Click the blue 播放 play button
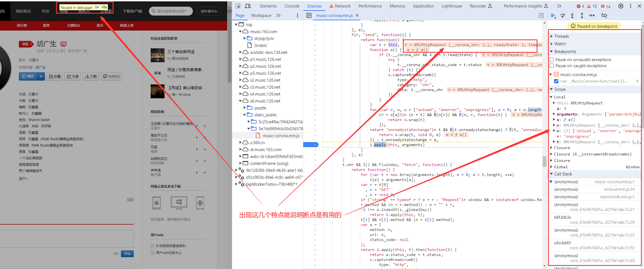This screenshot has height=269, width=644. click(28, 76)
